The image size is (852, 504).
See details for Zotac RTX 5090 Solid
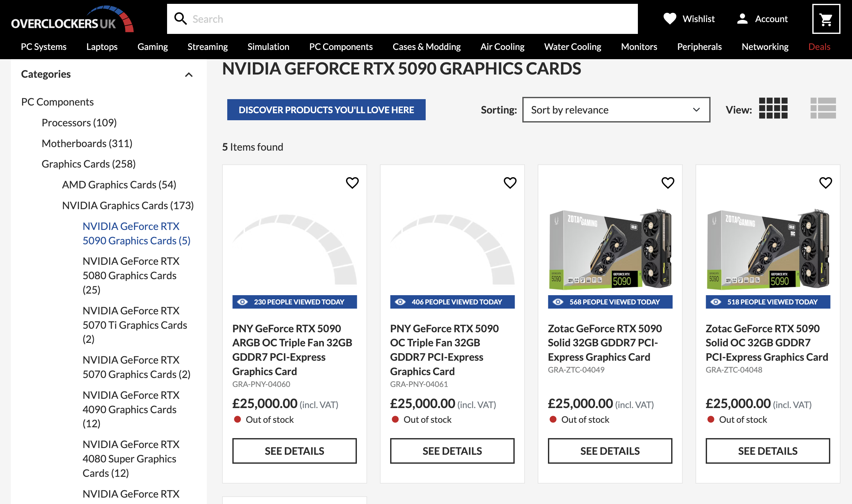tap(610, 451)
